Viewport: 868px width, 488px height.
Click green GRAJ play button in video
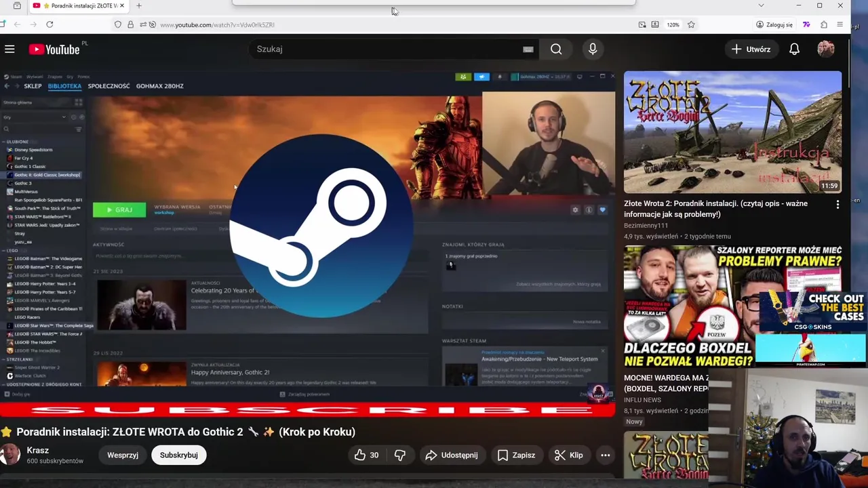[x=119, y=210]
